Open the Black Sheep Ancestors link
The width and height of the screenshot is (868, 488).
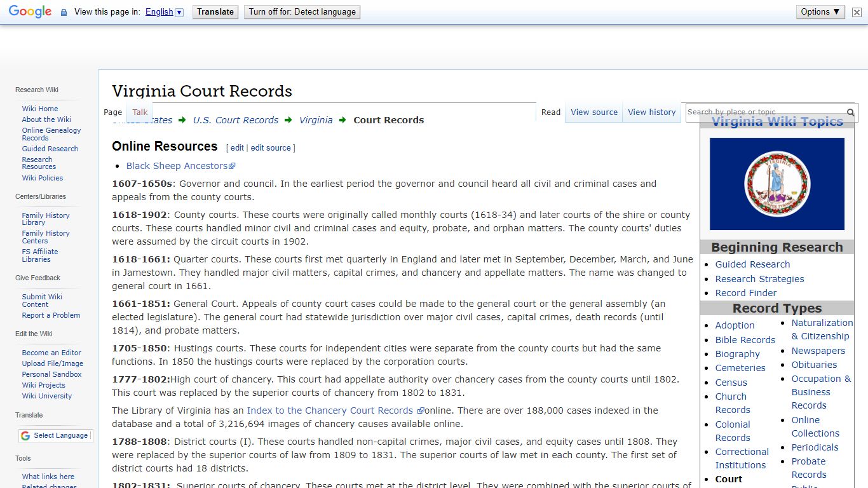pyautogui.click(x=180, y=166)
